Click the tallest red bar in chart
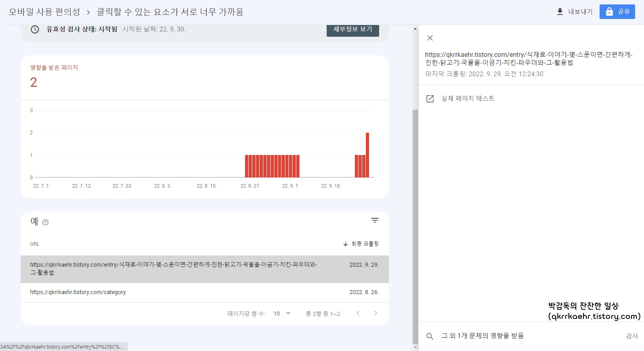 coord(367,155)
